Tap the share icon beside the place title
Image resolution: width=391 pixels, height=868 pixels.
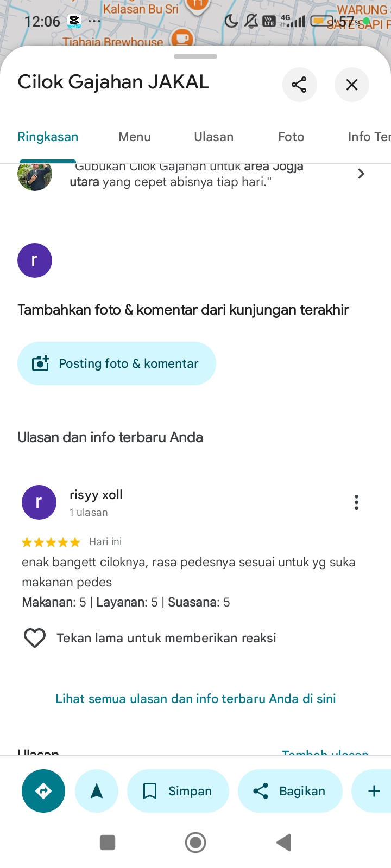[299, 85]
